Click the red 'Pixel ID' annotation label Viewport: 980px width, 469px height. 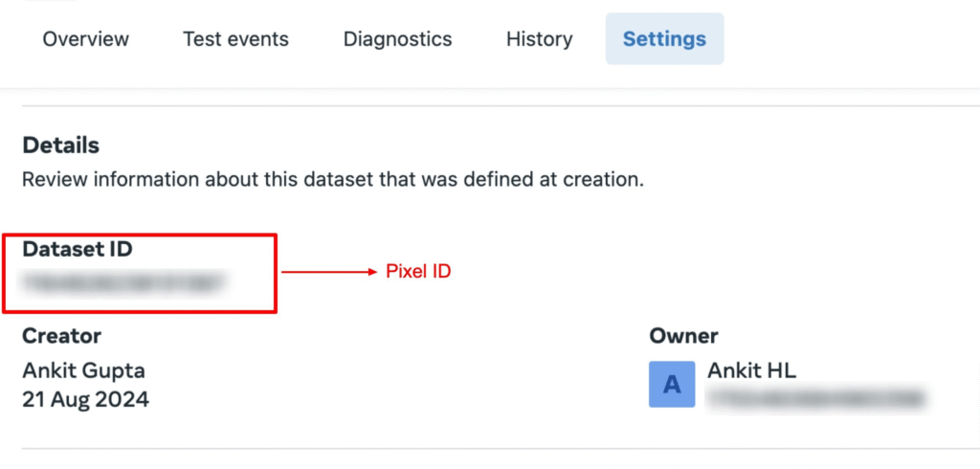(417, 272)
